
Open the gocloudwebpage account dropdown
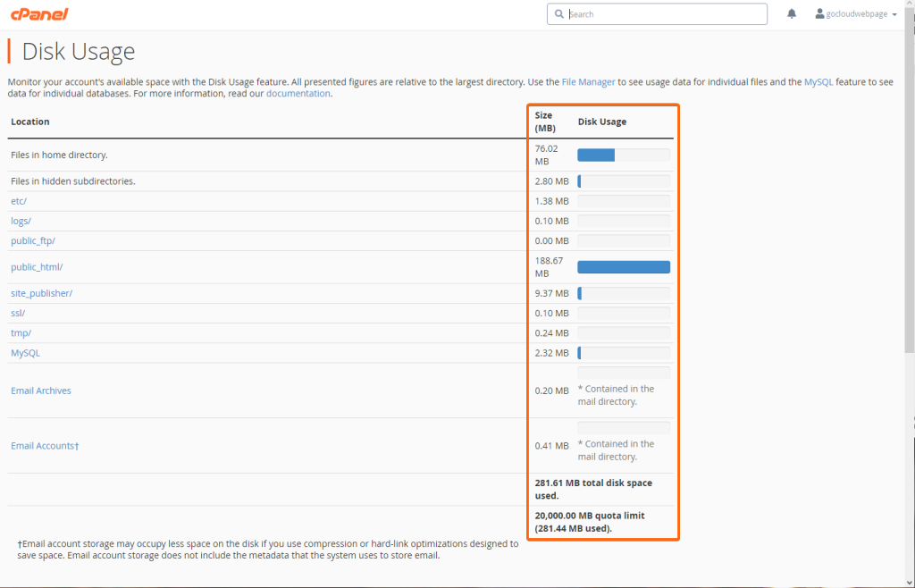(855, 13)
